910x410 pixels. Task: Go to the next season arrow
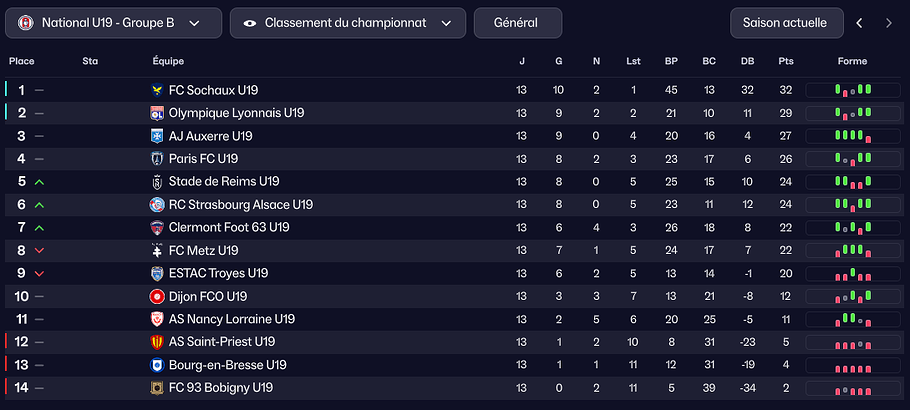pyautogui.click(x=889, y=23)
